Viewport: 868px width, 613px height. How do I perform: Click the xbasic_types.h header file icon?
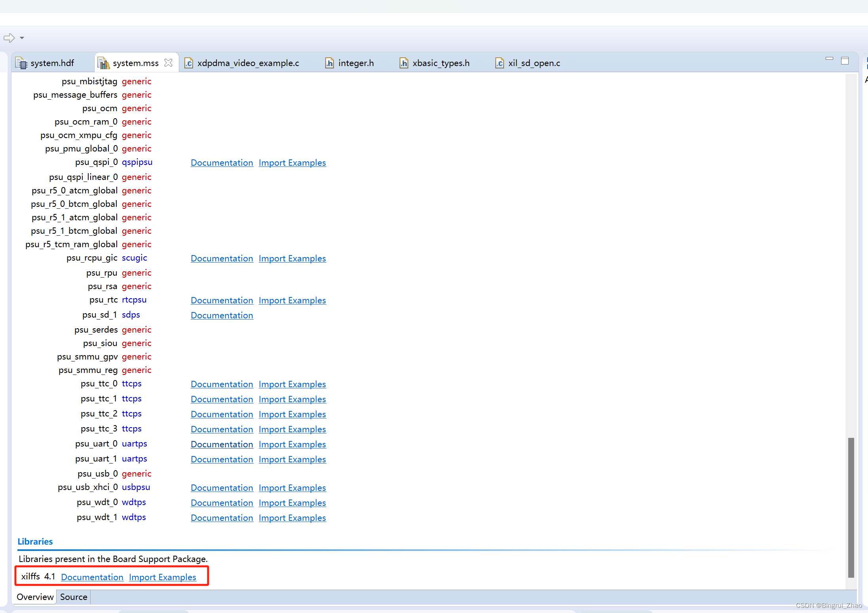(404, 63)
